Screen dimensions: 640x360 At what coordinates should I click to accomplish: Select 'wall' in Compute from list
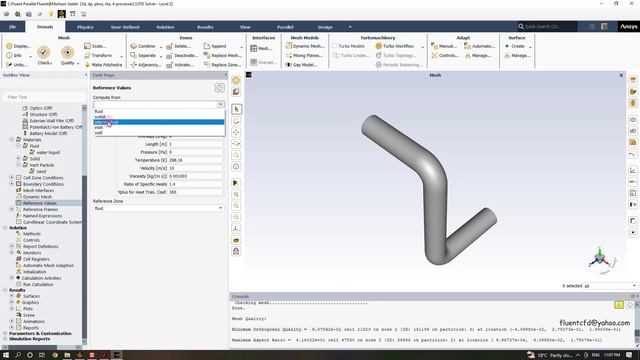point(159,133)
